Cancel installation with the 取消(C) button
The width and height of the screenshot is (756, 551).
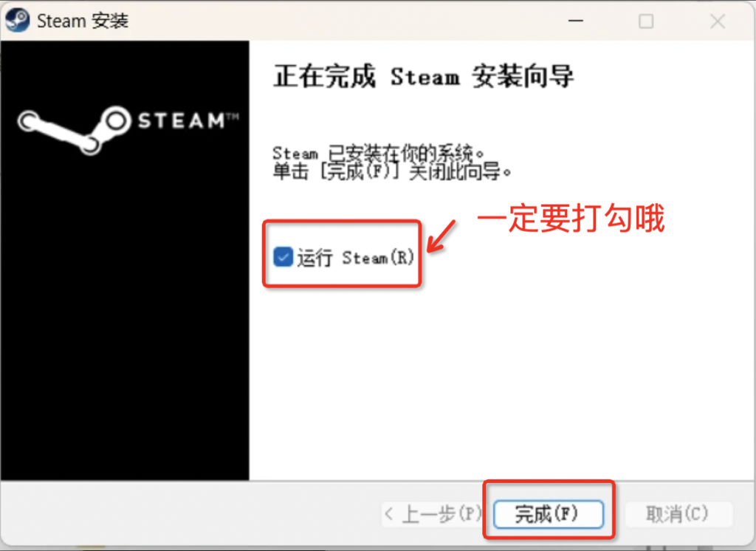(x=678, y=514)
